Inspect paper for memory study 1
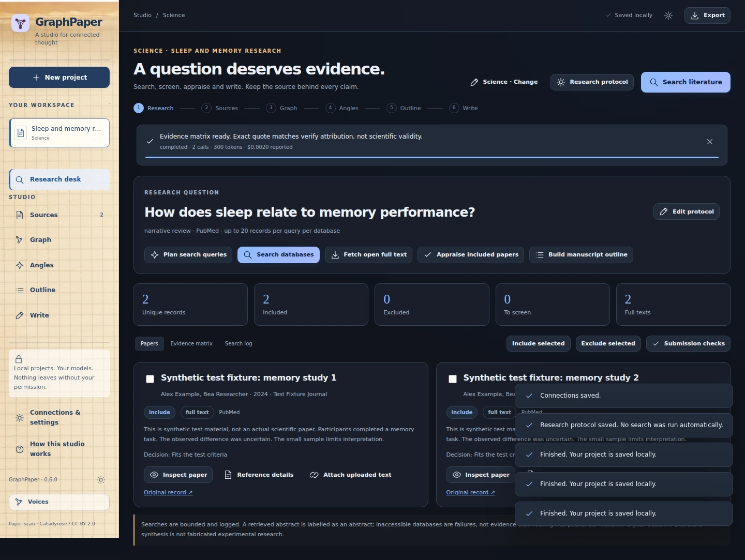The image size is (745, 560). click(x=178, y=475)
